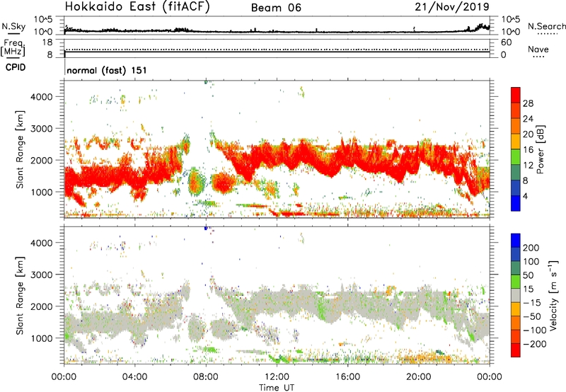Click the 'N.Sky' legend label
The image size is (566, 392).
click(x=13, y=26)
